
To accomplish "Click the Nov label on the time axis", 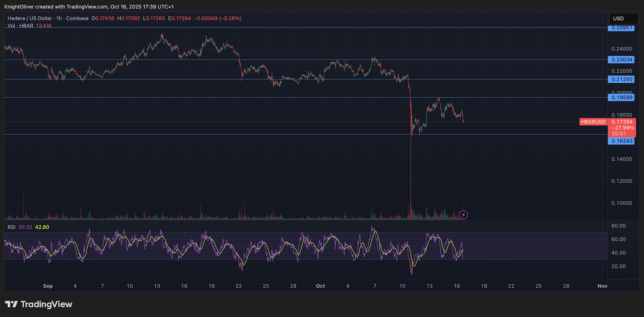I will (x=602, y=286).
